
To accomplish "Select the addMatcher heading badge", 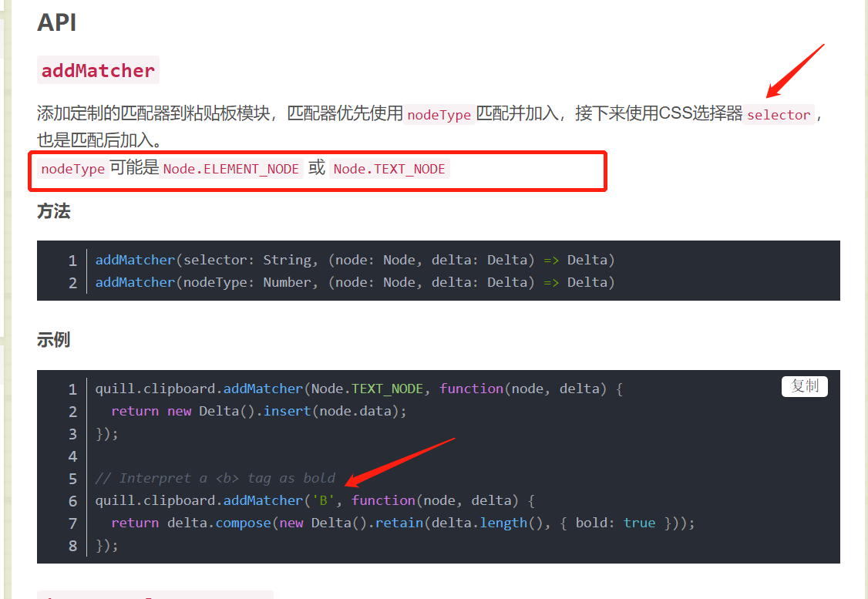I will 98,69.
